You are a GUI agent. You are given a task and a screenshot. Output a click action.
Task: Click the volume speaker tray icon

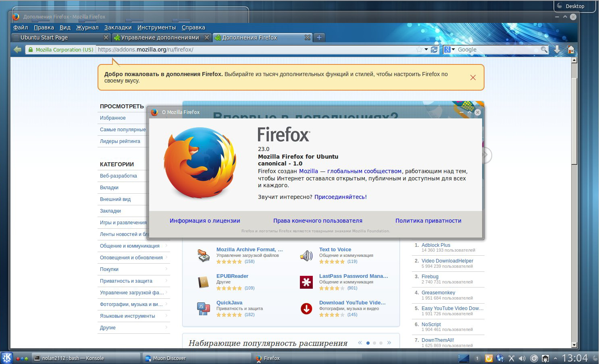coord(522,358)
